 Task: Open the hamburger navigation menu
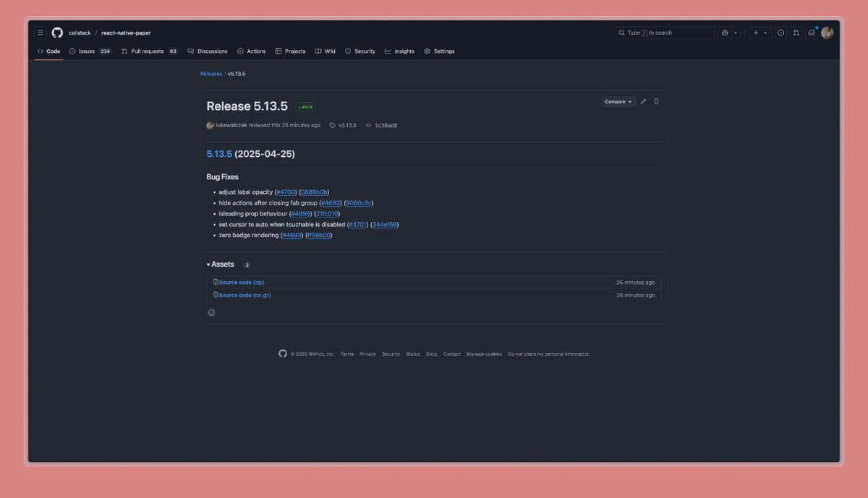(x=41, y=33)
